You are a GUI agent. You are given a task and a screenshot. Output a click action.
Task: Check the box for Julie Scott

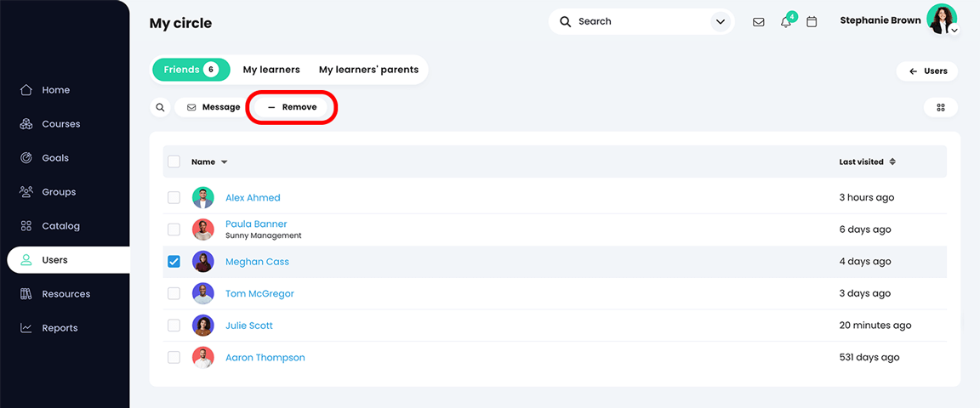174,326
